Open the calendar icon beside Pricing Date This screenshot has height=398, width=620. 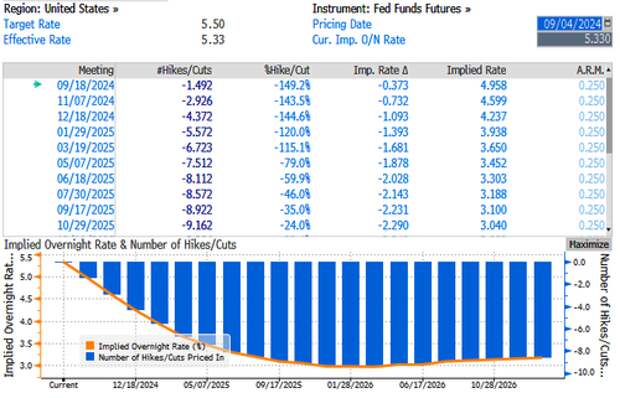click(x=608, y=24)
